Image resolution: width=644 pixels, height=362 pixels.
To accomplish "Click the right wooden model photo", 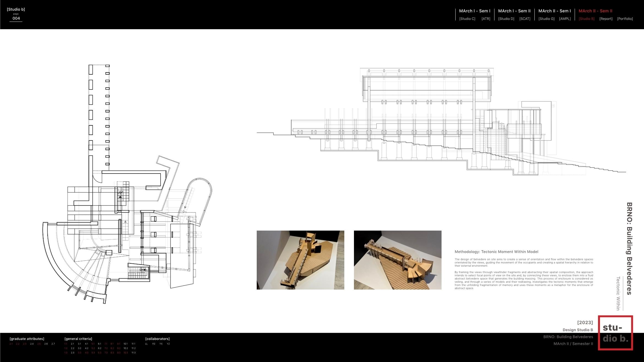I will point(397,260).
